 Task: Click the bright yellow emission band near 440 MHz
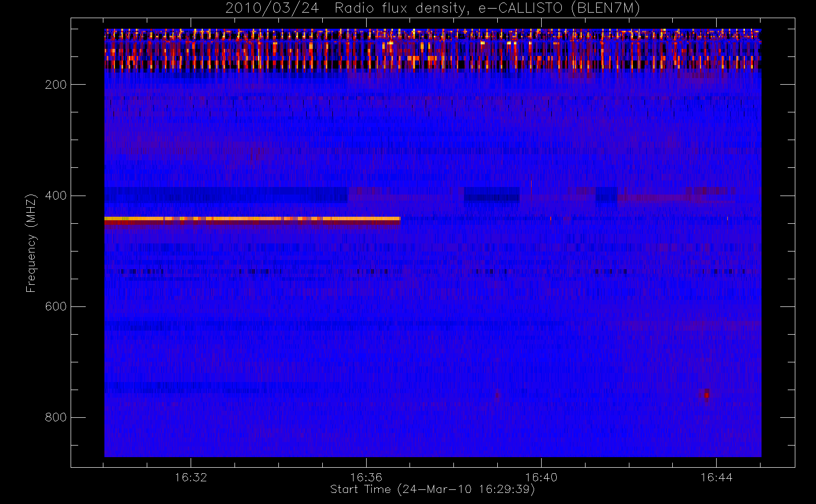[252, 219]
